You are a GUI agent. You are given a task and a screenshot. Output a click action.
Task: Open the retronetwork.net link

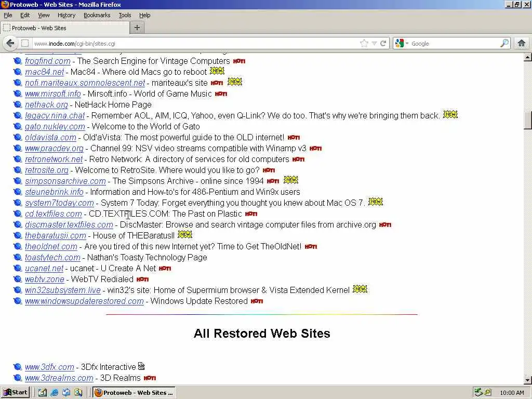tap(54, 159)
